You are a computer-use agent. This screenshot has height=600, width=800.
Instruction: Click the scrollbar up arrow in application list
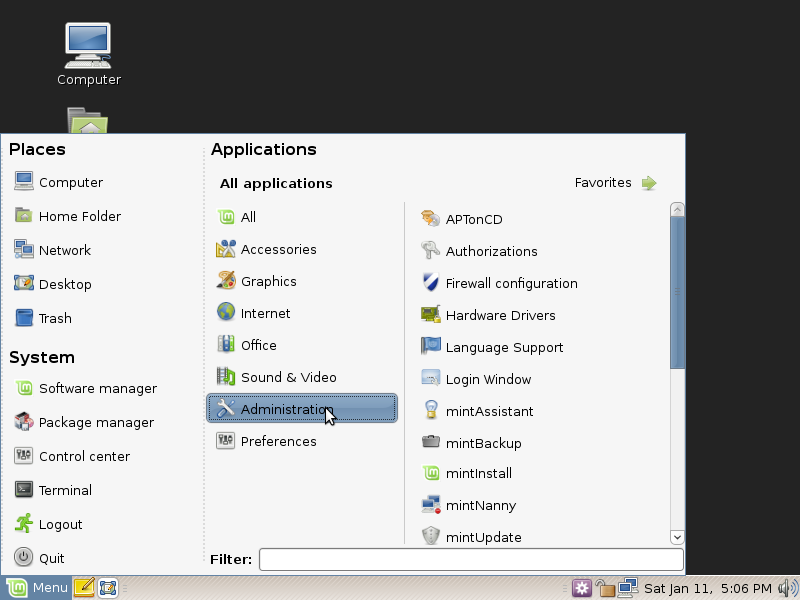point(677,209)
